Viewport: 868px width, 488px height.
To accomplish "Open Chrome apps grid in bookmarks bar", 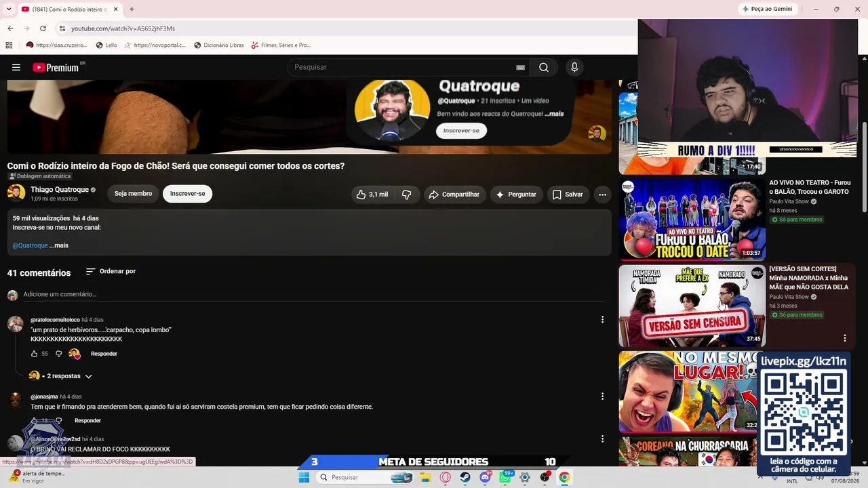I will pos(9,45).
